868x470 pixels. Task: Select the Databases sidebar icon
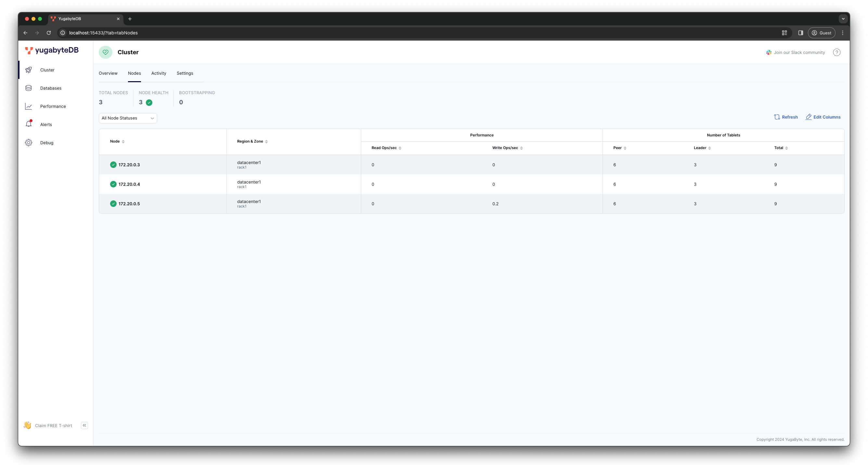click(x=29, y=88)
